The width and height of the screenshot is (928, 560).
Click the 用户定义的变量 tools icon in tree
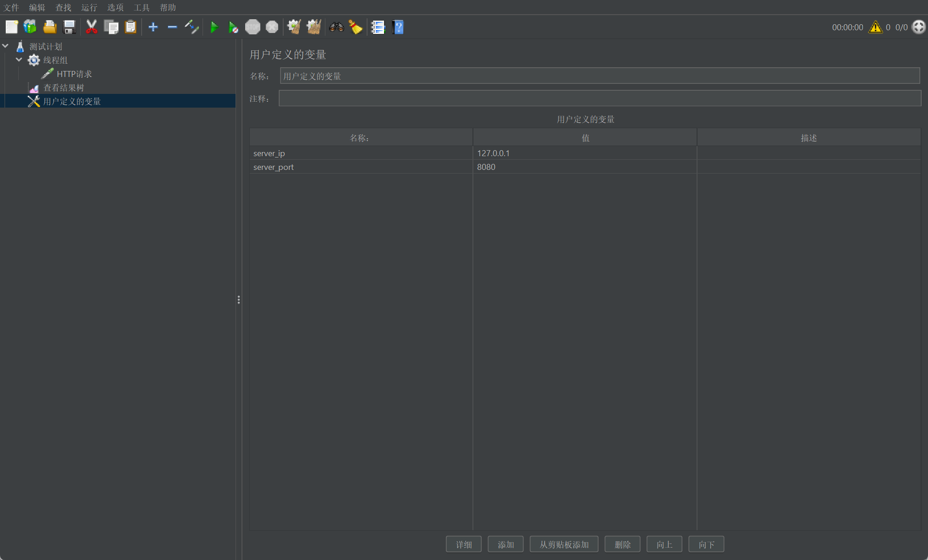click(x=33, y=101)
